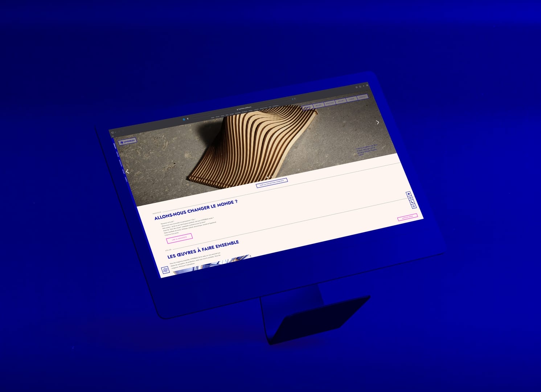Toggle the browser sidebar panel icon

113,132
